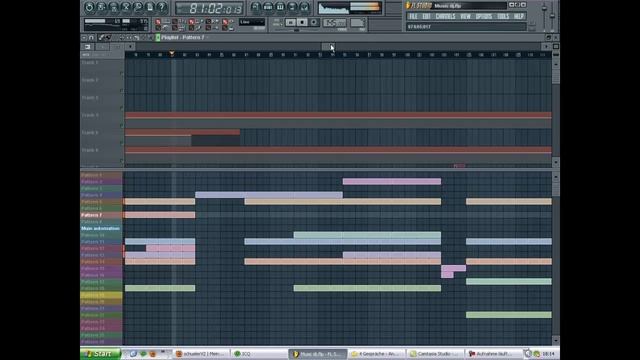The height and width of the screenshot is (360, 640).
Task: Click the Track 6 label
Action: coord(90,150)
